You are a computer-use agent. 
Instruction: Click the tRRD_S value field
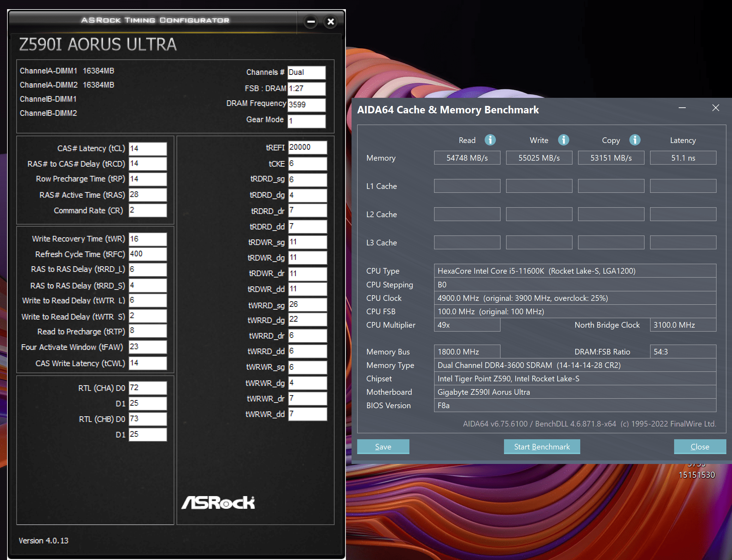click(148, 285)
